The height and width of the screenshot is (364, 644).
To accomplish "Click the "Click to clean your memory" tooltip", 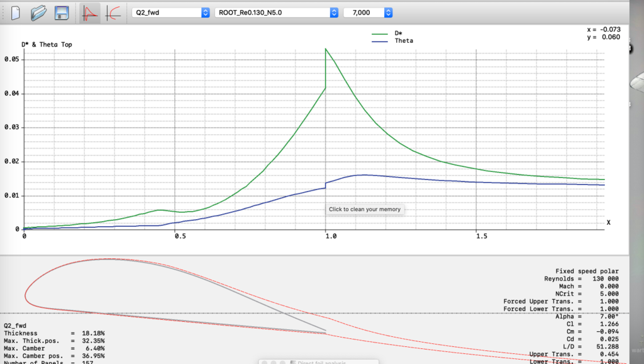I will [x=365, y=209].
